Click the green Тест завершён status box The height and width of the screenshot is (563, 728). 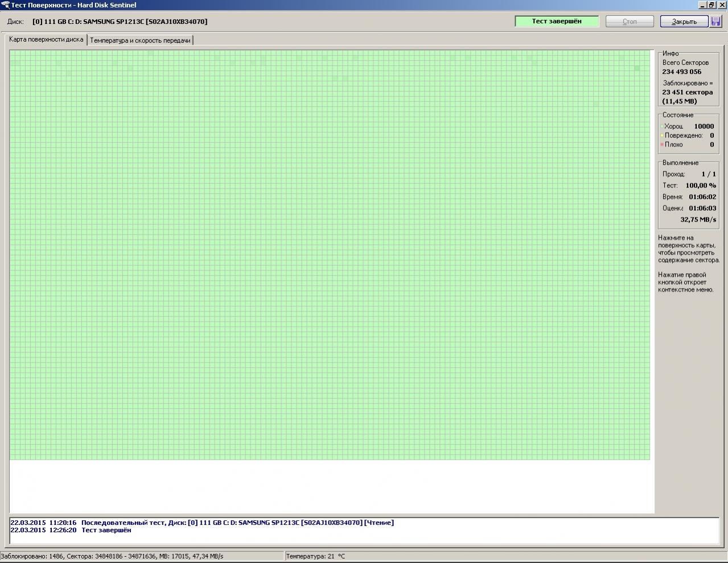click(557, 21)
